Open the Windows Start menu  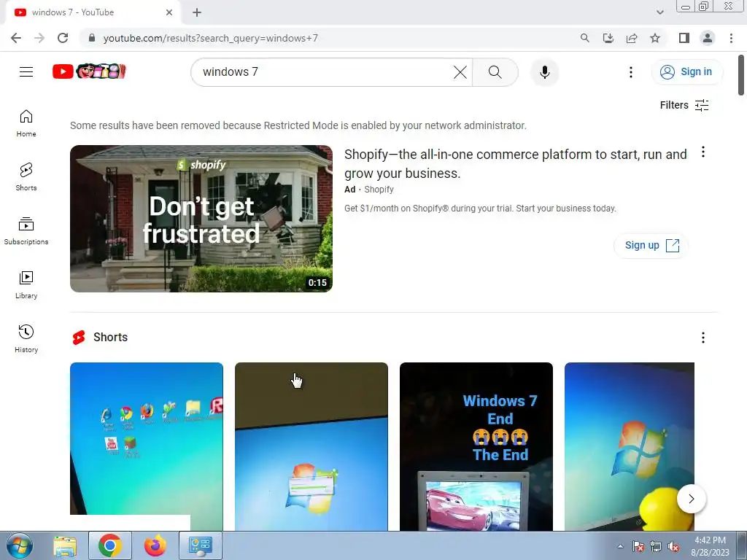point(20,545)
